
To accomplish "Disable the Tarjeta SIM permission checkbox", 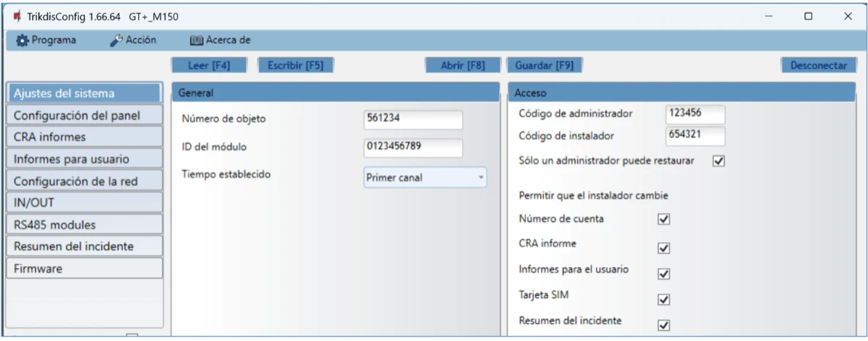I will pos(664,300).
